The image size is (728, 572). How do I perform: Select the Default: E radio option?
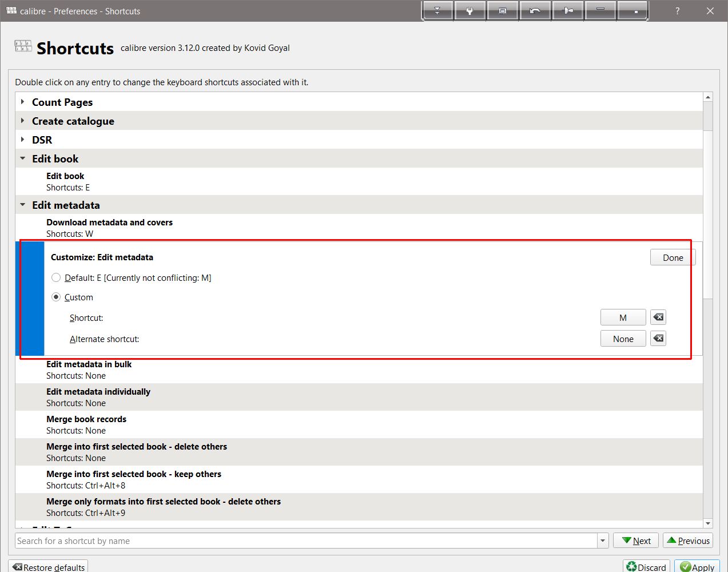coord(56,277)
